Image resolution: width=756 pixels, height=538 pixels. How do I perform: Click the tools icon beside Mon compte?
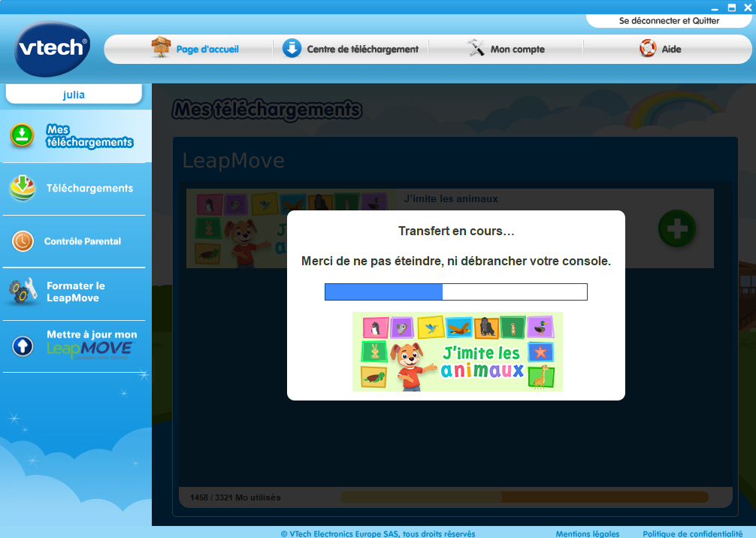476,48
